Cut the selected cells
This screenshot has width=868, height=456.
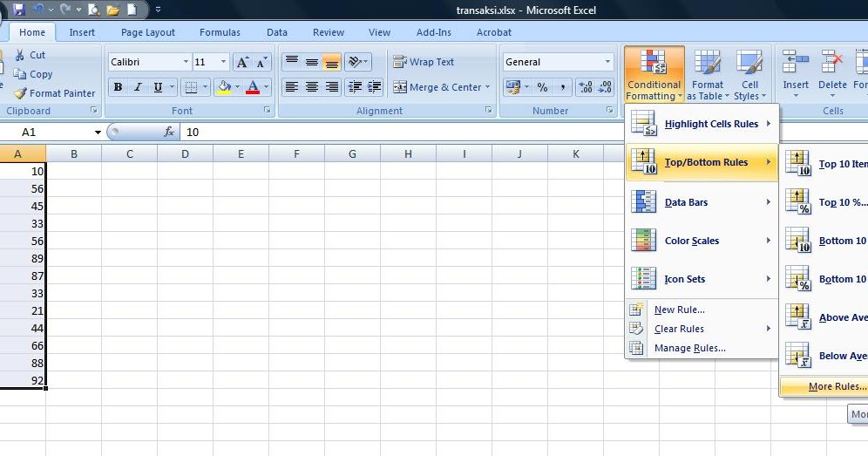pos(30,55)
